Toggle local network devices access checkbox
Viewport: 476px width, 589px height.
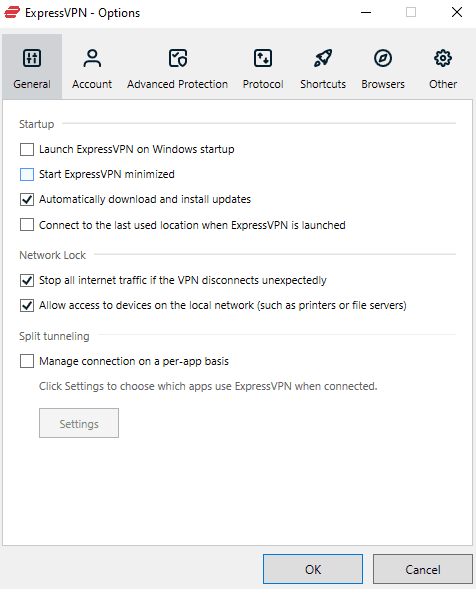(x=27, y=305)
